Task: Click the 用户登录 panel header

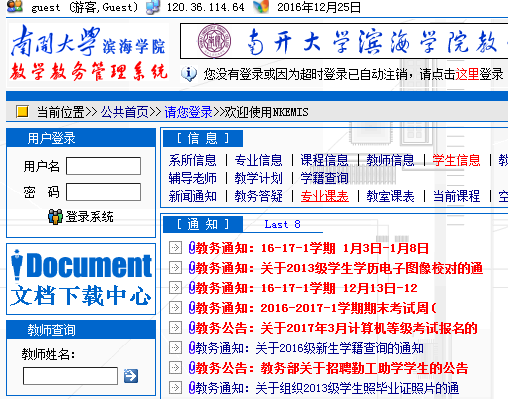Action: 81,138
